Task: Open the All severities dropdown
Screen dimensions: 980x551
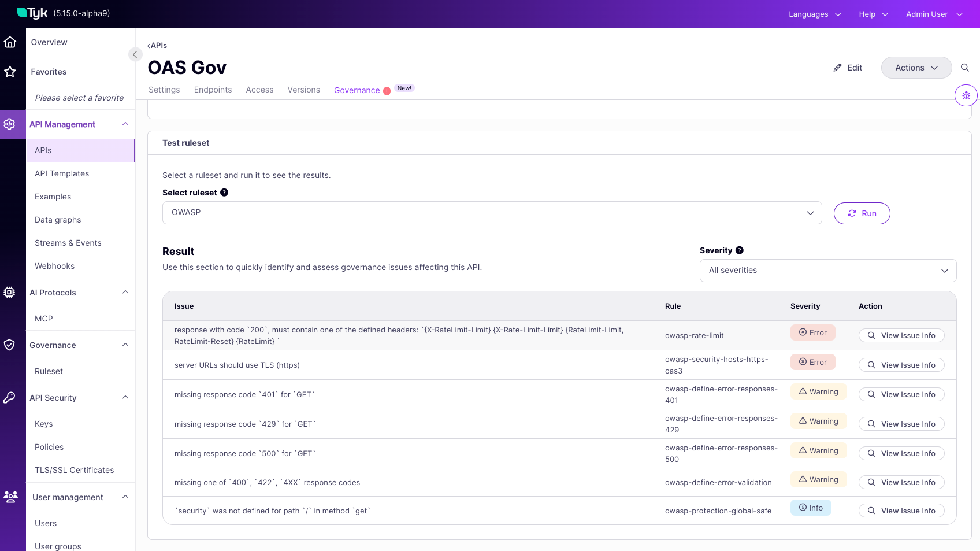Action: click(828, 271)
